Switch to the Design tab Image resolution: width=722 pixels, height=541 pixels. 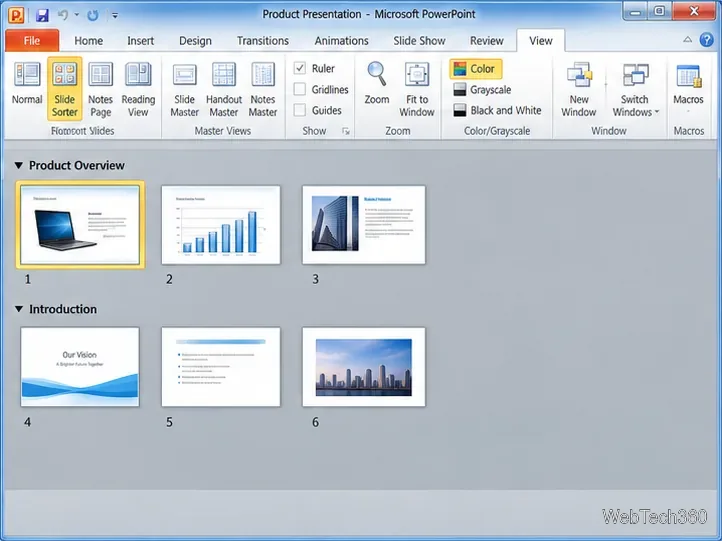pyautogui.click(x=195, y=41)
